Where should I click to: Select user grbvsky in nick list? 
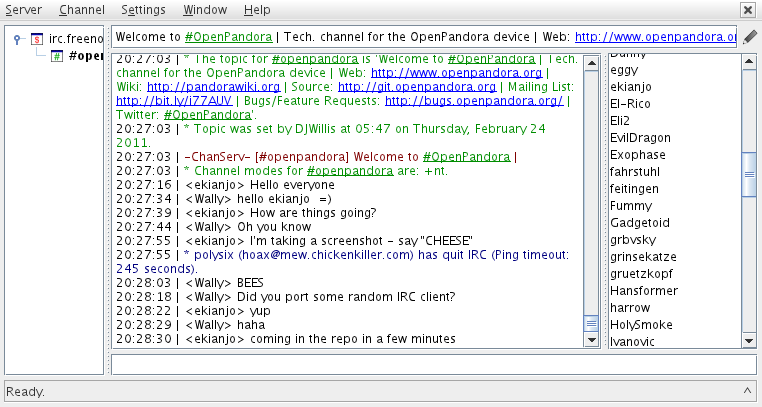[633, 240]
